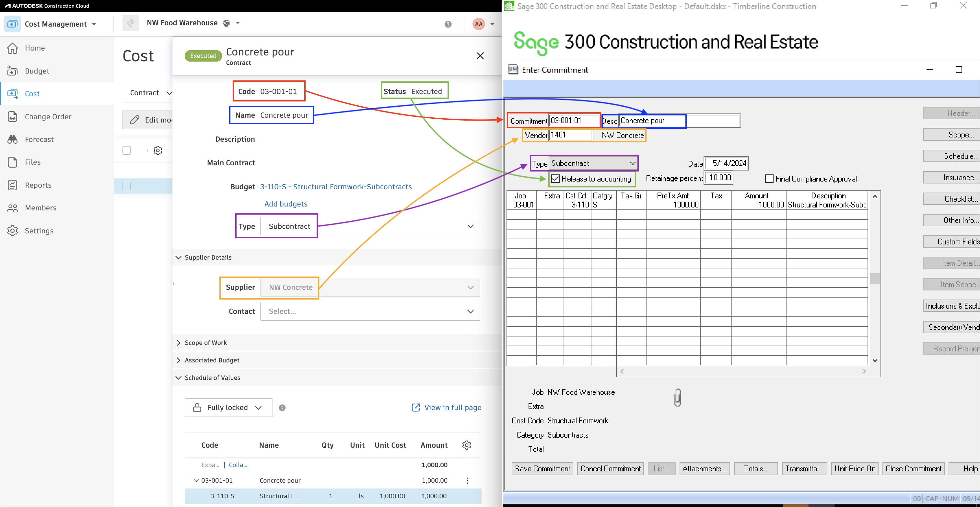Go to Change Order section

(48, 116)
